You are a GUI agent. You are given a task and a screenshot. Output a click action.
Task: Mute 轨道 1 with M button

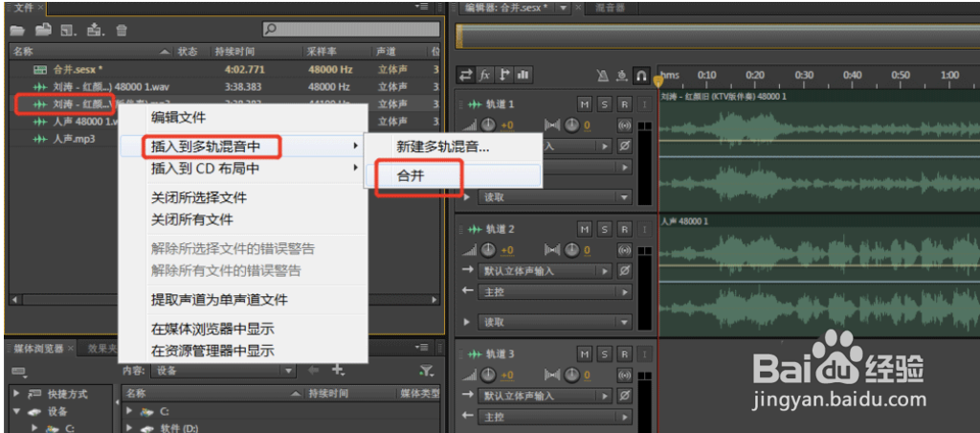pos(585,104)
